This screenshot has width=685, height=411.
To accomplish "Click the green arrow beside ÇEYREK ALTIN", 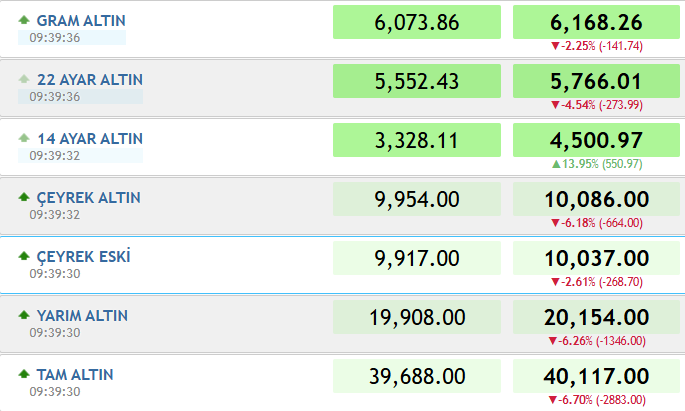I will coord(24,197).
